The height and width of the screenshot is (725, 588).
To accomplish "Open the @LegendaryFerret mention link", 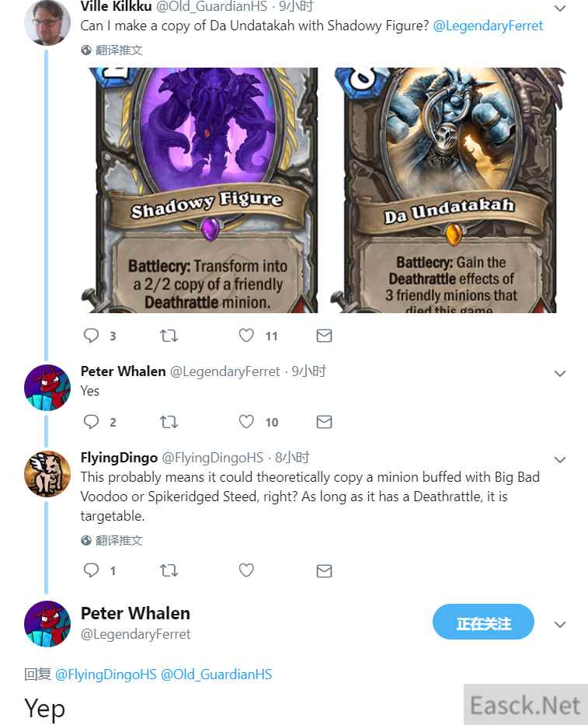I will [x=488, y=26].
